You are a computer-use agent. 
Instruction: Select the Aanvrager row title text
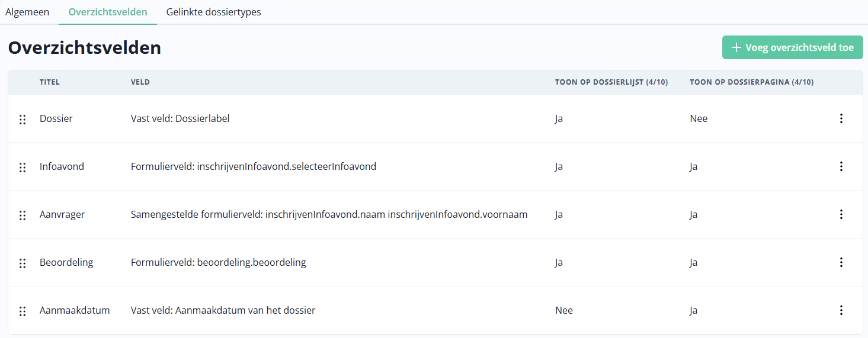(x=62, y=214)
